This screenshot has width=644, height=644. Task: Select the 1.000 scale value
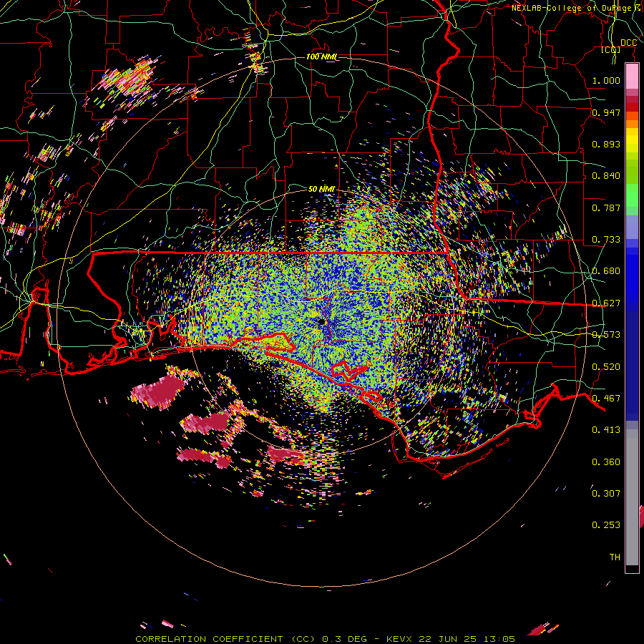click(606, 80)
